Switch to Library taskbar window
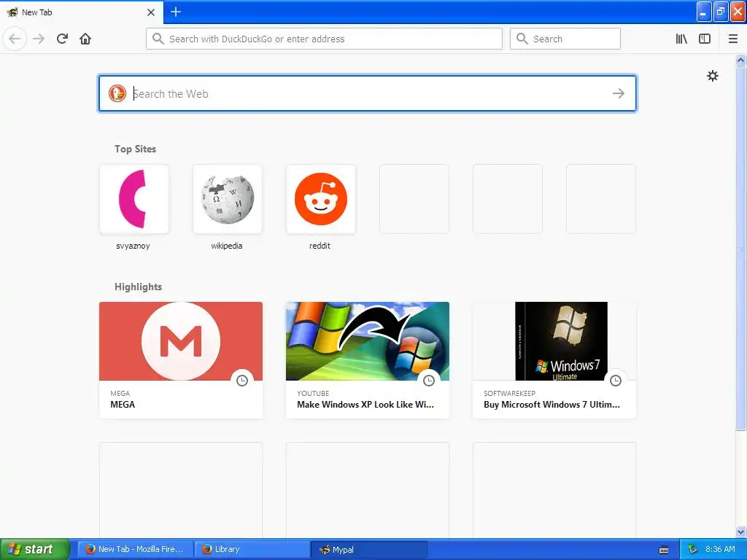This screenshot has width=747, height=560. coord(252,549)
